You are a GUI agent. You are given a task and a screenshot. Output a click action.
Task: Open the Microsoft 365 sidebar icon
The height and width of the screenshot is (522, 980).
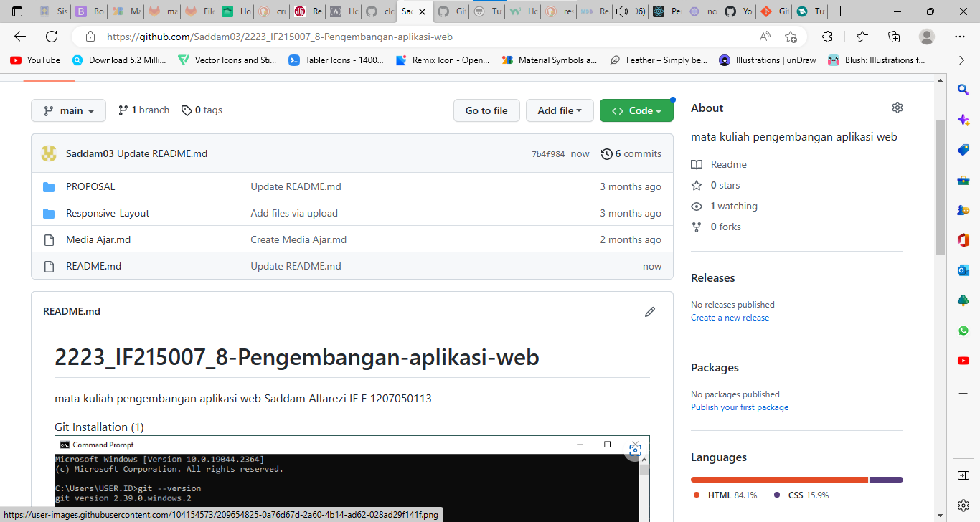click(963, 240)
